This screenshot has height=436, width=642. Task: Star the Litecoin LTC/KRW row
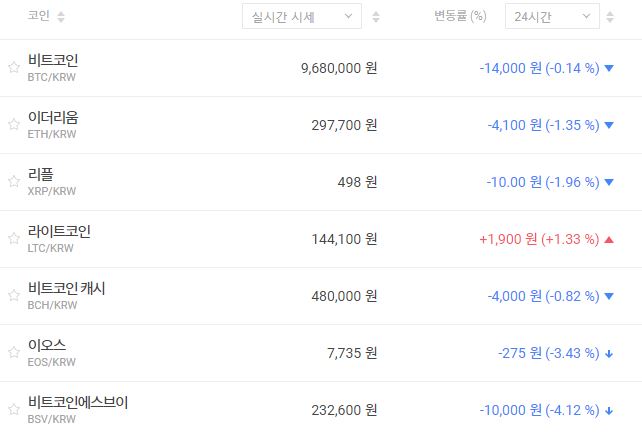pos(14,239)
